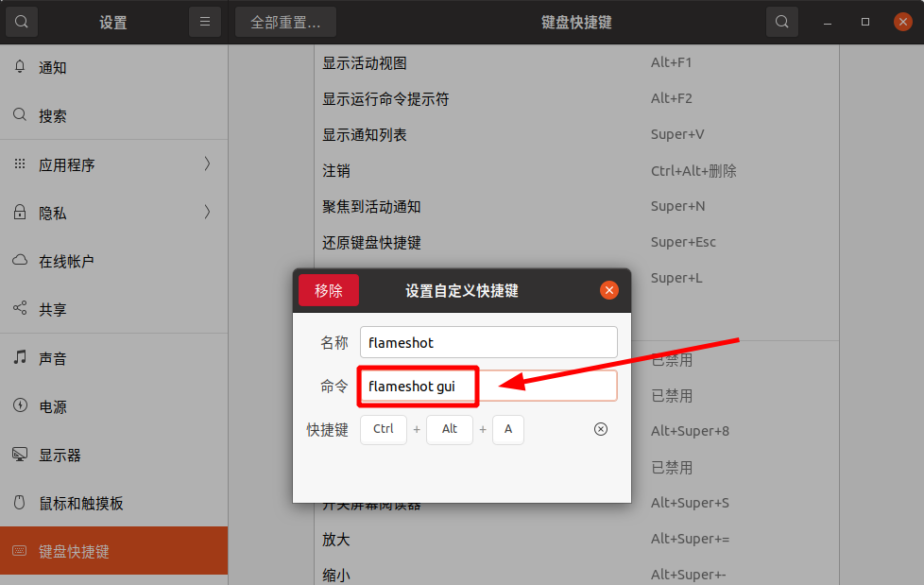Click the keyboard icon beside 键盘快捷键
The height and width of the screenshot is (585, 924).
[20, 551]
